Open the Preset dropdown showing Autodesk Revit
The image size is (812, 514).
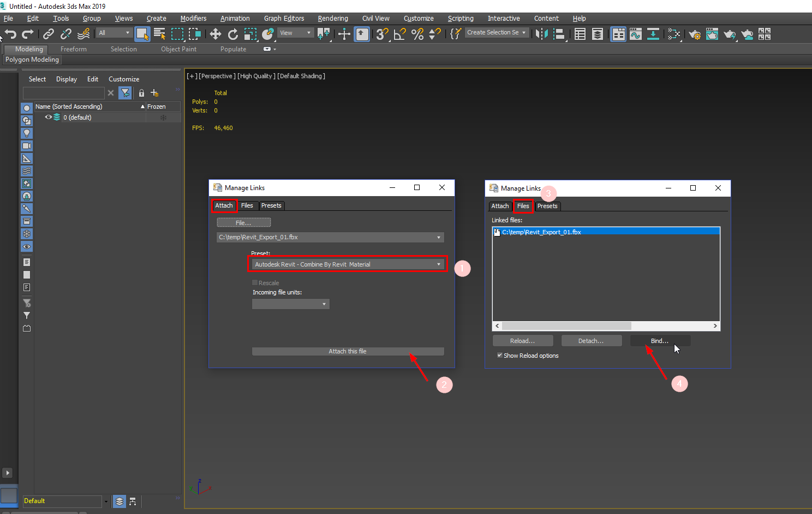click(x=348, y=264)
